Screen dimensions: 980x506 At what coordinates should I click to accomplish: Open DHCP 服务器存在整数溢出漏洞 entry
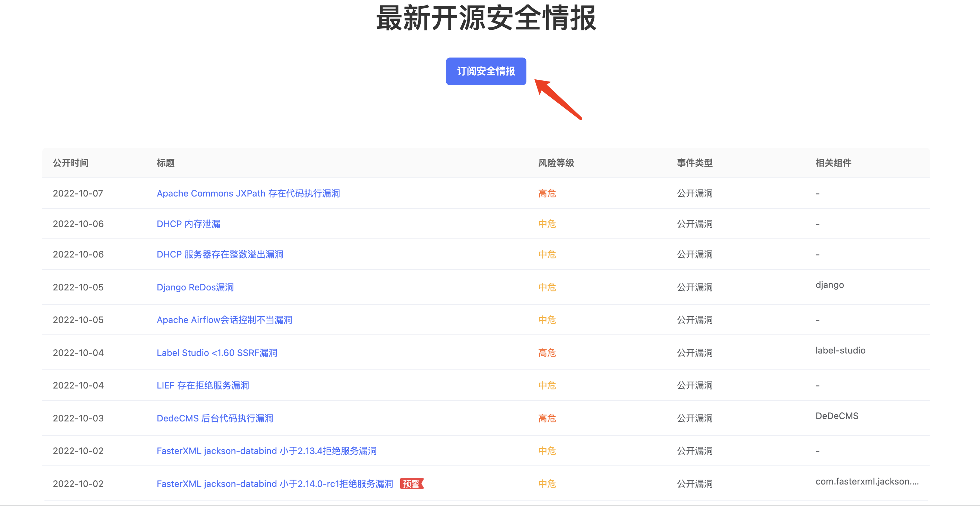220,254
